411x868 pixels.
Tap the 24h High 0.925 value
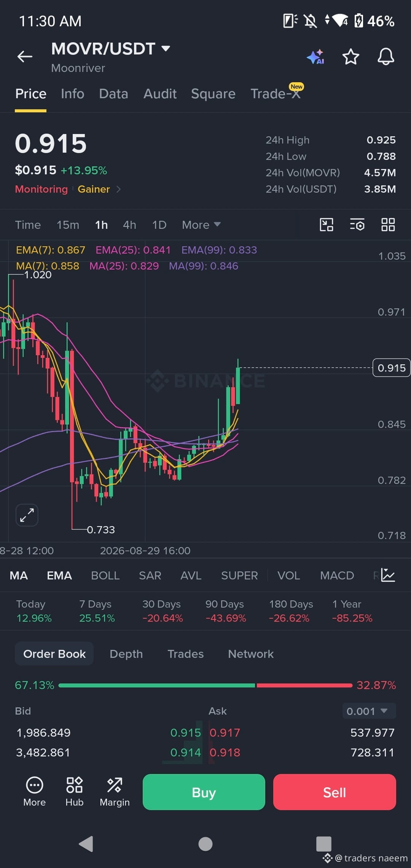point(381,140)
